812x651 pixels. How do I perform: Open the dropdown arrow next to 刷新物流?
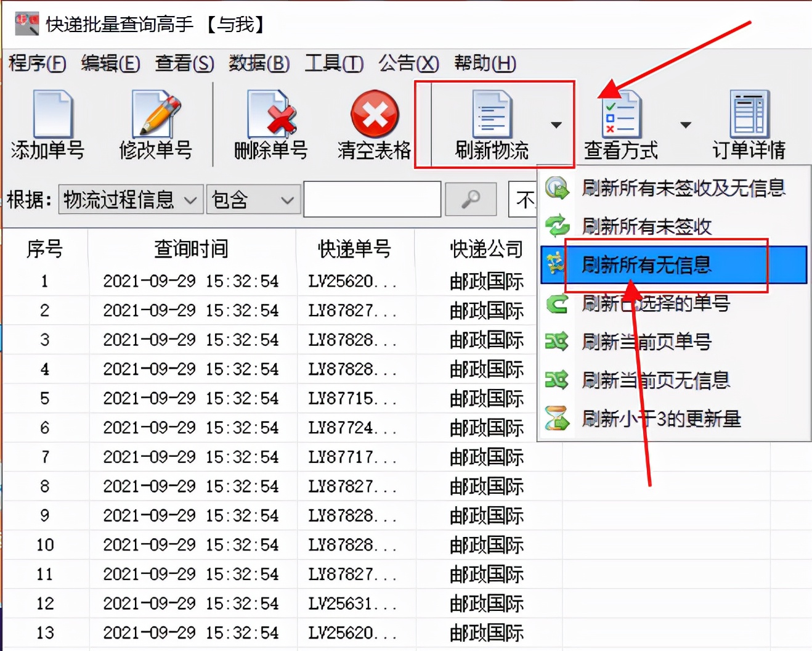(556, 124)
